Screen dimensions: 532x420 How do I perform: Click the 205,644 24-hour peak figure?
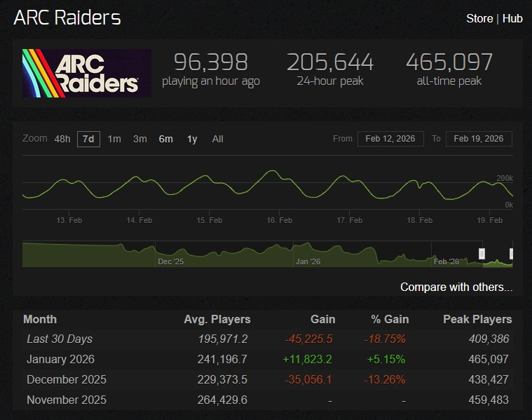tap(330, 62)
